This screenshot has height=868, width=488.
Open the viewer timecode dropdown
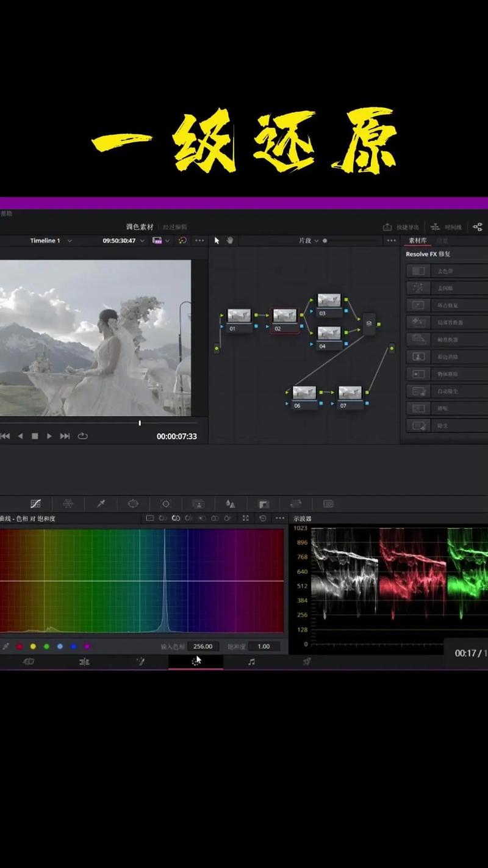[142, 241]
